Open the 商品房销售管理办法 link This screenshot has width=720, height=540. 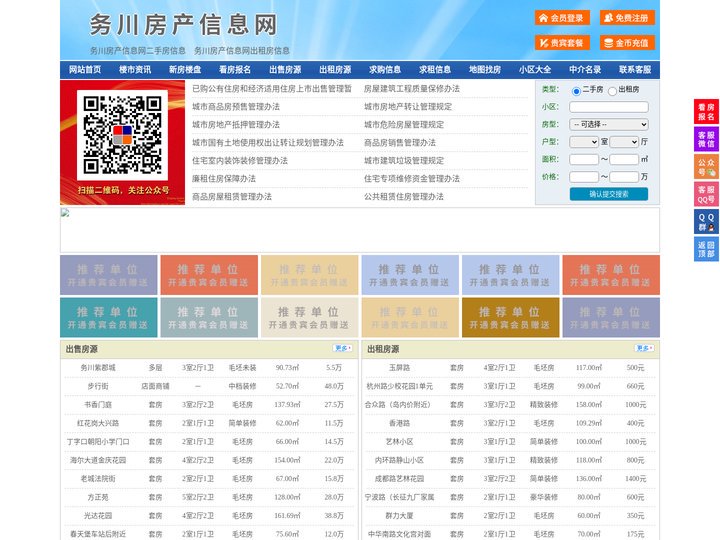click(400, 142)
